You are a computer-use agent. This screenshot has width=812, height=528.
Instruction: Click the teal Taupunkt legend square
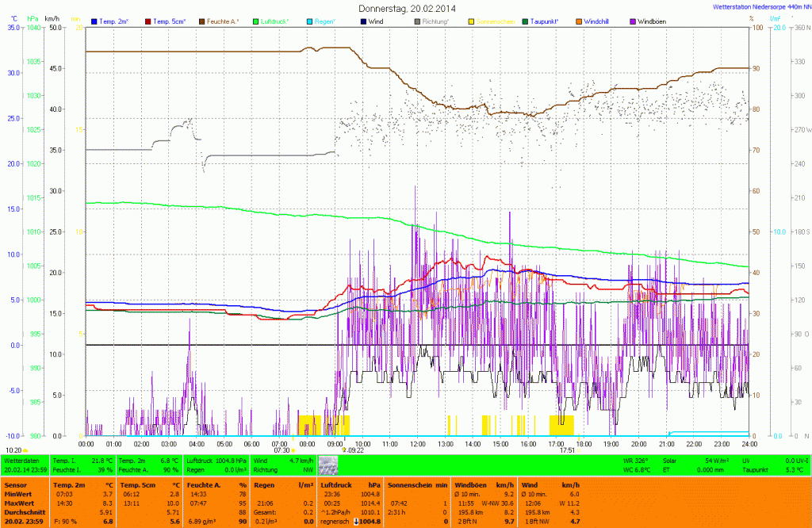(x=525, y=21)
